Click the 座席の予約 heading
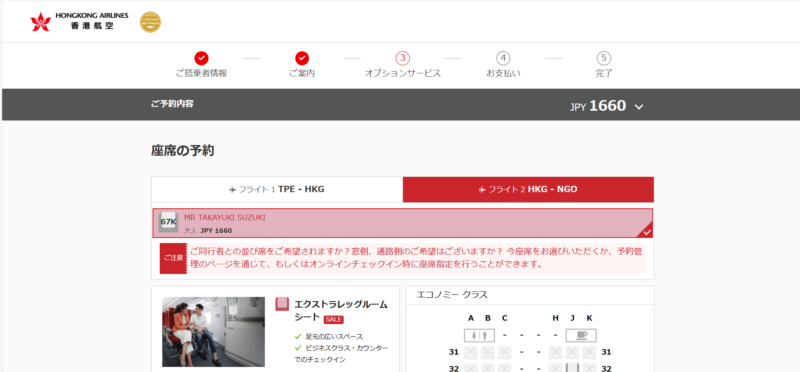 point(183,151)
